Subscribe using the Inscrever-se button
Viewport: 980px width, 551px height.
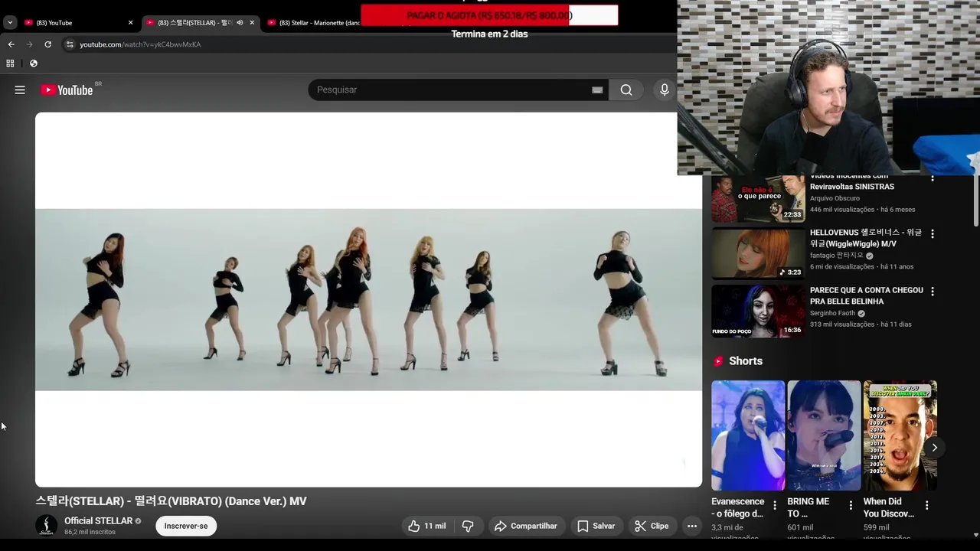tap(186, 526)
